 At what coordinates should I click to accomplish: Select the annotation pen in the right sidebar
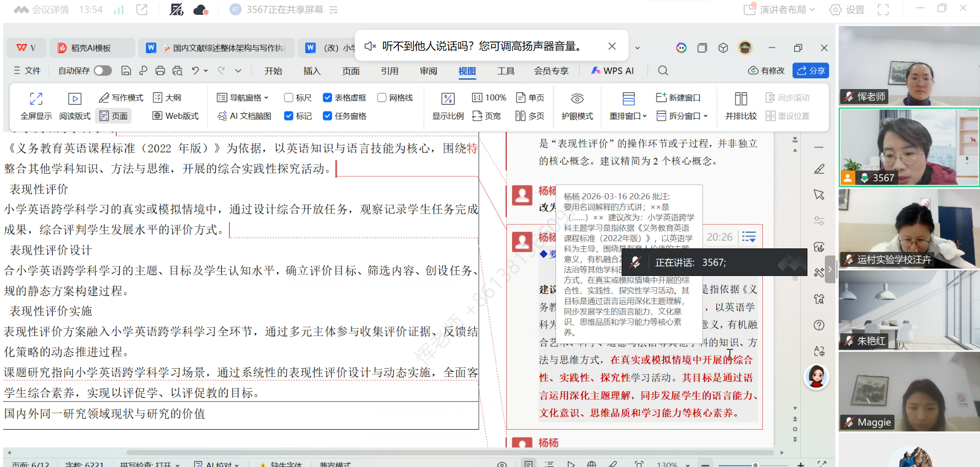(819, 169)
